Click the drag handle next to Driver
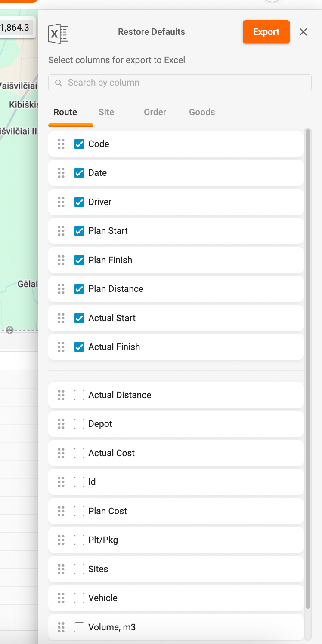 pyautogui.click(x=61, y=202)
